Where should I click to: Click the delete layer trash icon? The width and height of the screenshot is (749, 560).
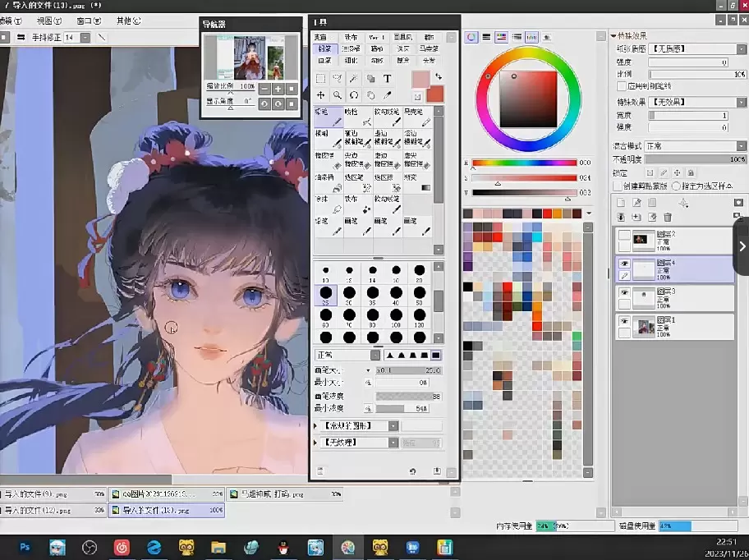coord(668,218)
